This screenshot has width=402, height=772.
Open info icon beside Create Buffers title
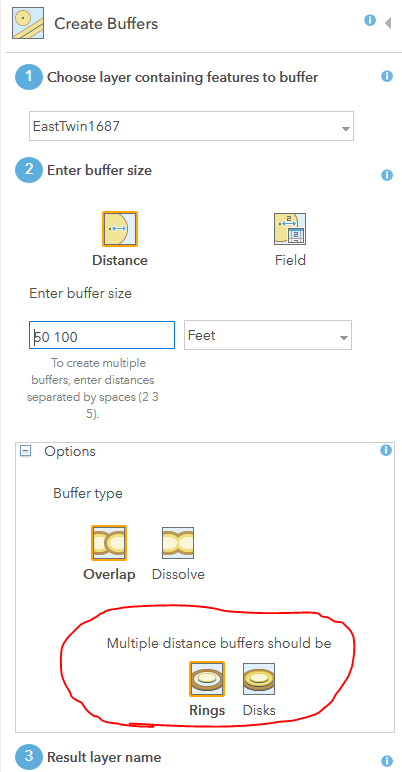[370, 20]
